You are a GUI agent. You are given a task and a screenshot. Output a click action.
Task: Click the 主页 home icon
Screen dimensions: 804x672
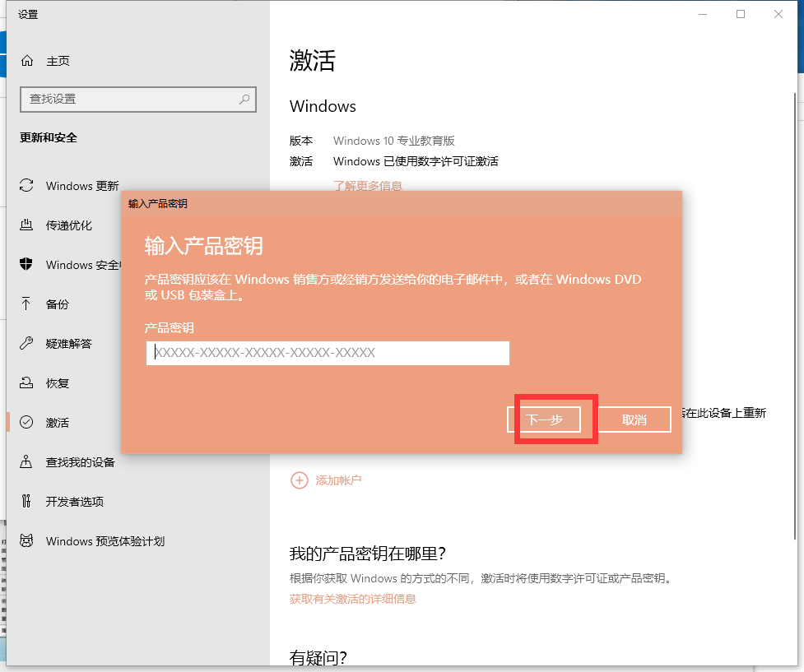(28, 60)
